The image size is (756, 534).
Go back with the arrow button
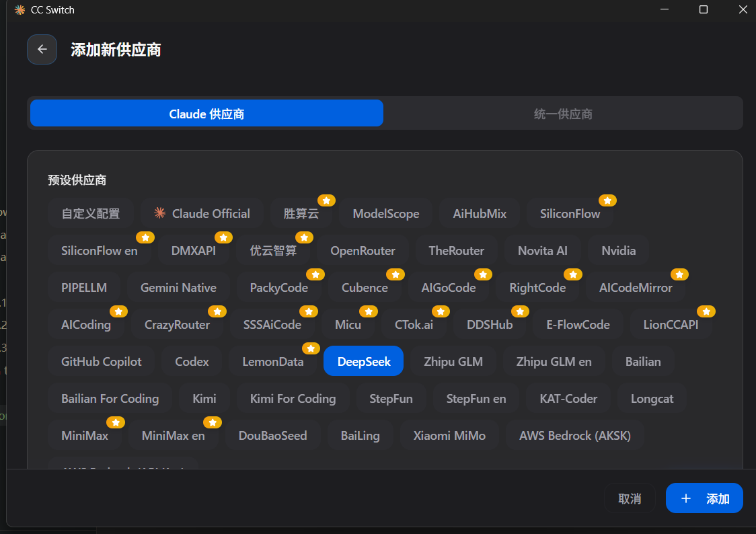[42, 49]
